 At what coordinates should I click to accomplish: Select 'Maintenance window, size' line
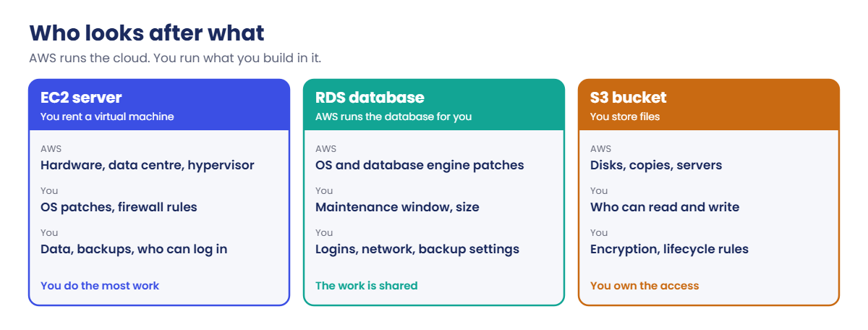(397, 207)
